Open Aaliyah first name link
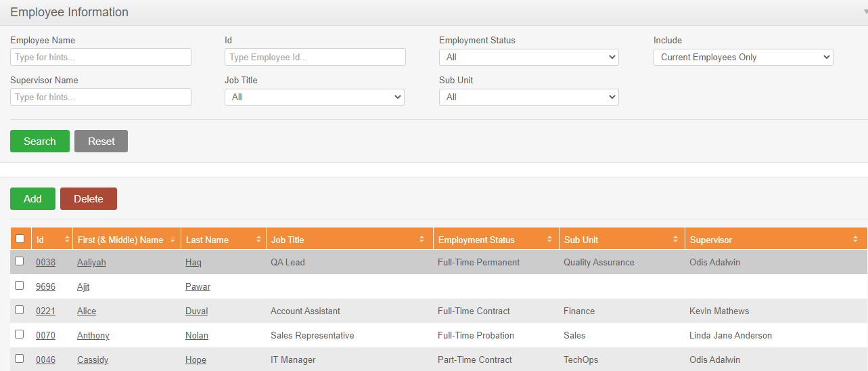868x371 pixels. point(91,263)
